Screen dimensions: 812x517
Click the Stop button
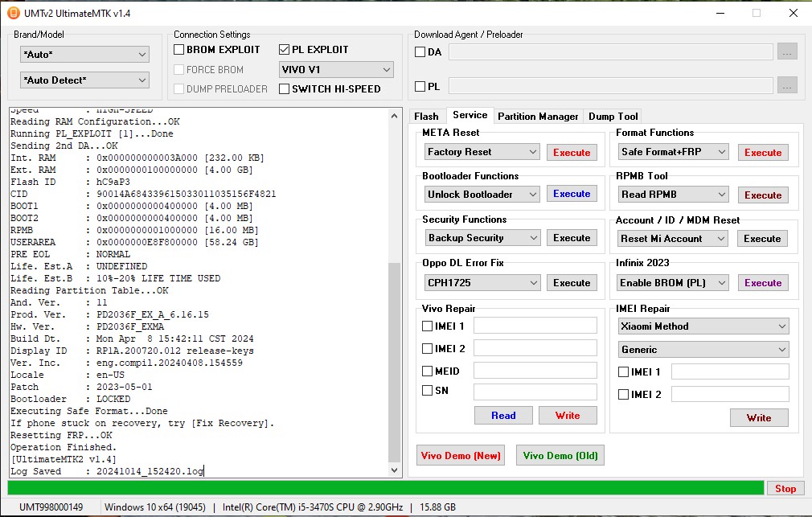785,489
